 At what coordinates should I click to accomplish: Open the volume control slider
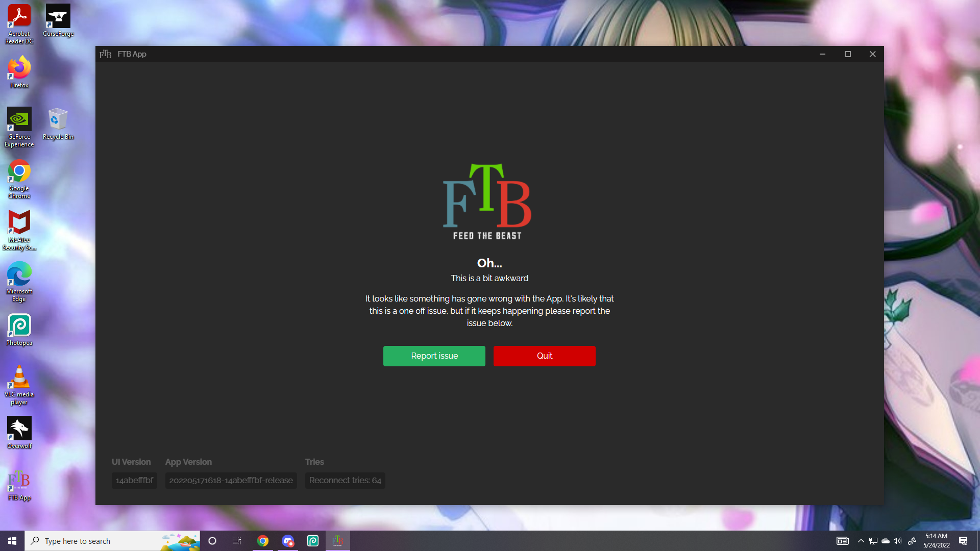[898, 541]
